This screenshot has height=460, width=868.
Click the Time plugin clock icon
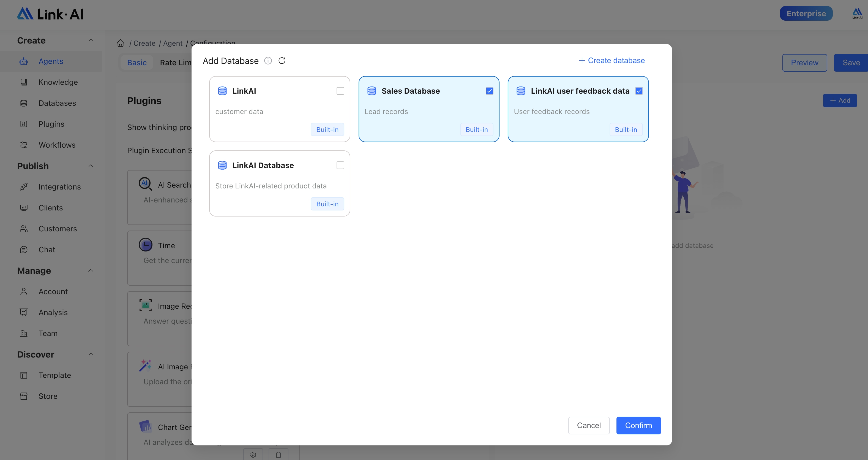[146, 245]
